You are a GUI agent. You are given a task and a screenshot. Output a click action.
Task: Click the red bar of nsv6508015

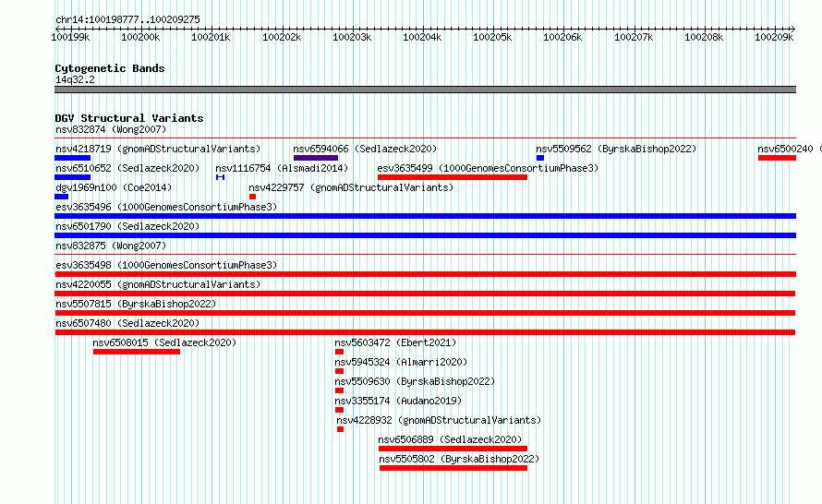pyautogui.click(x=137, y=352)
